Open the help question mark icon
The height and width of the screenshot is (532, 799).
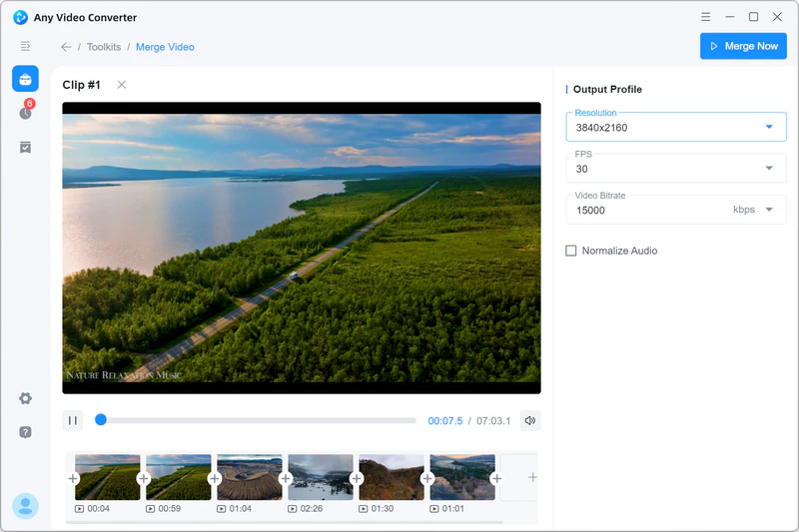pyautogui.click(x=25, y=432)
